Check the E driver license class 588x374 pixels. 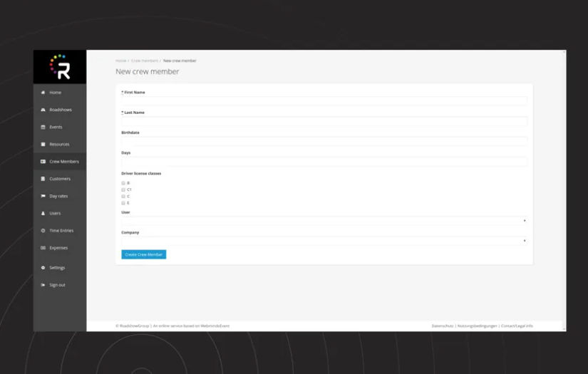[x=123, y=203]
